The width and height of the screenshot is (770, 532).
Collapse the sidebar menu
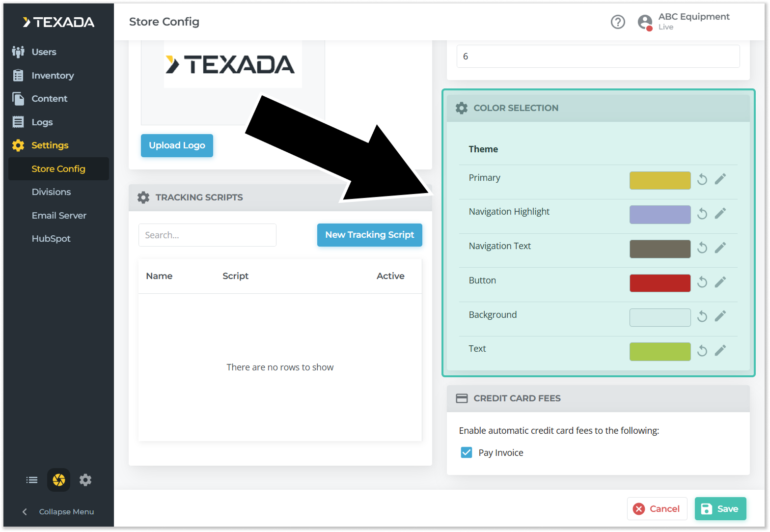58,511
